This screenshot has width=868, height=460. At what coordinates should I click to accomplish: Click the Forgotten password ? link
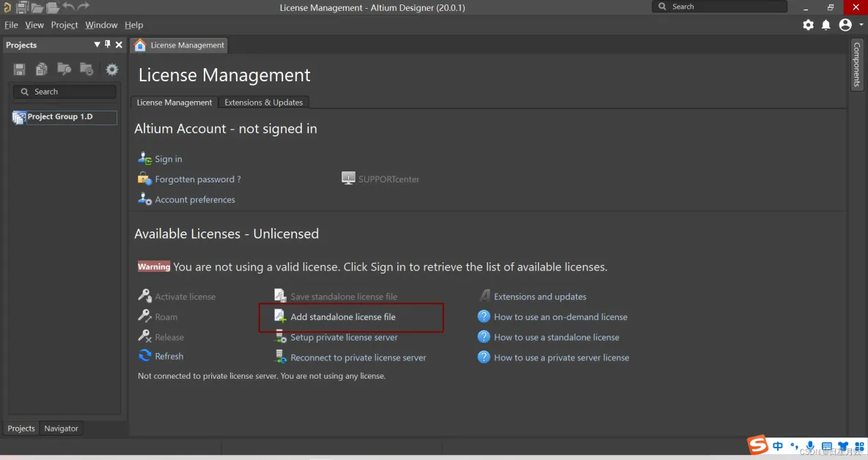pos(198,179)
